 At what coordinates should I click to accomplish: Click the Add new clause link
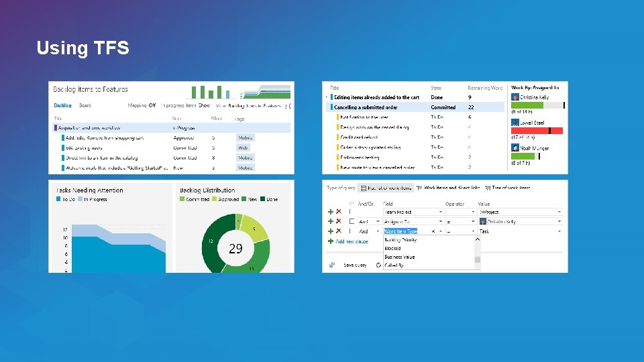tap(352, 241)
